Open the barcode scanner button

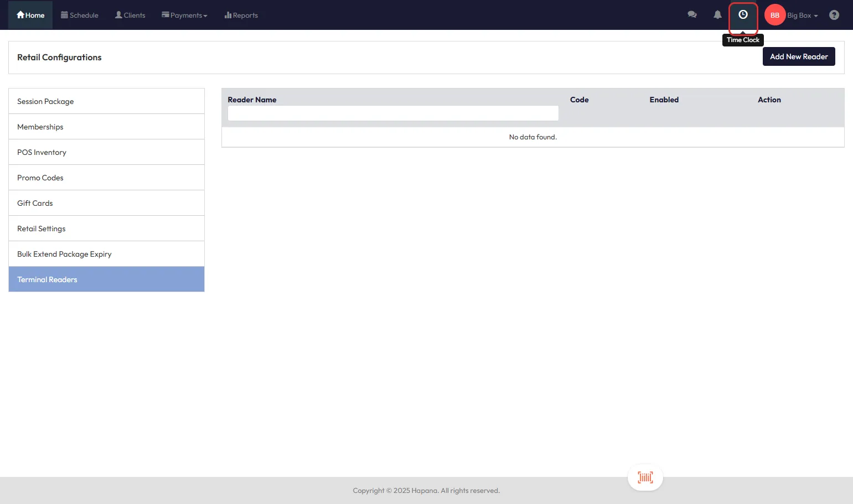[x=645, y=477]
